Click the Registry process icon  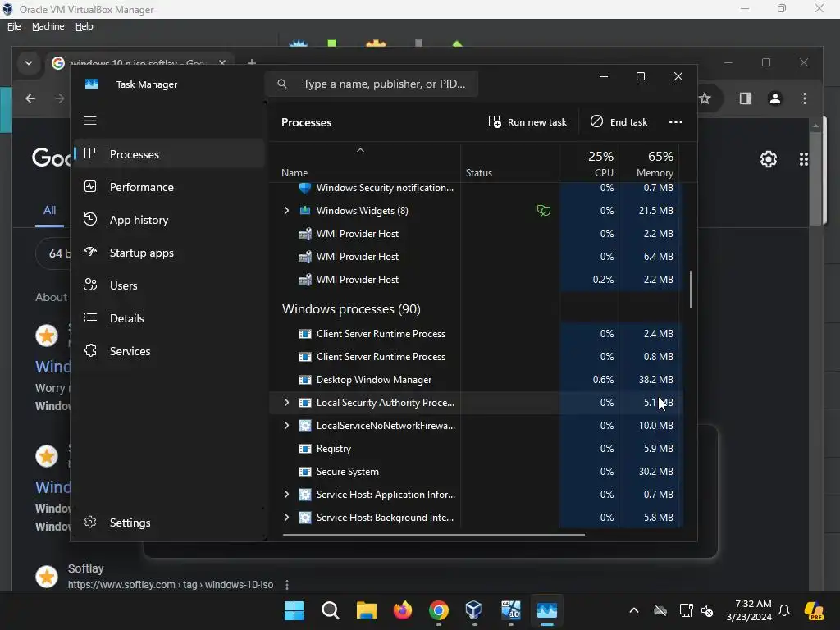305,449
